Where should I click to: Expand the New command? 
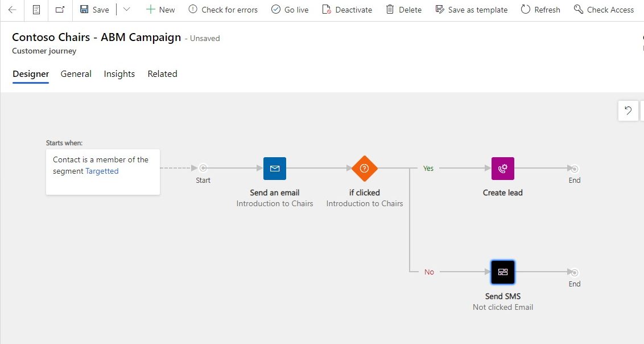[x=150, y=10]
